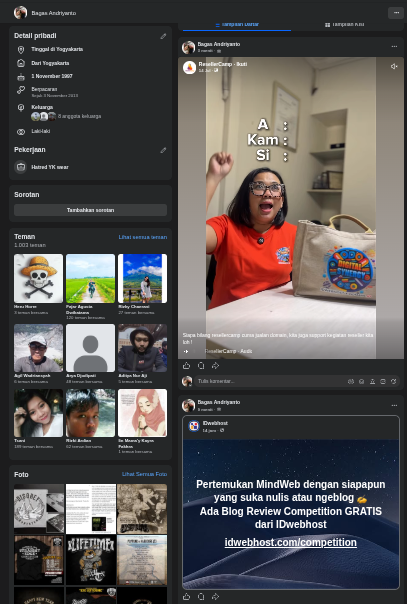The width and height of the screenshot is (407, 604).
Task: Open the top-right more options button
Action: (x=396, y=13)
